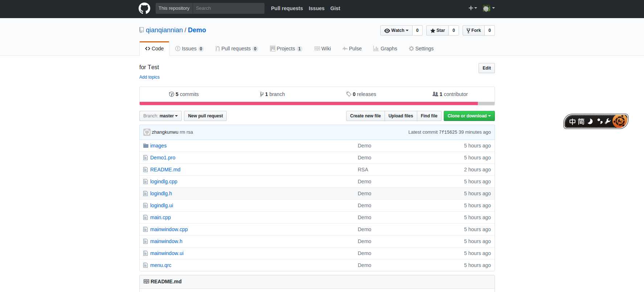Open the repository Pull requests tab
Screen dimensions: 644x292
pyautogui.click(x=237, y=49)
